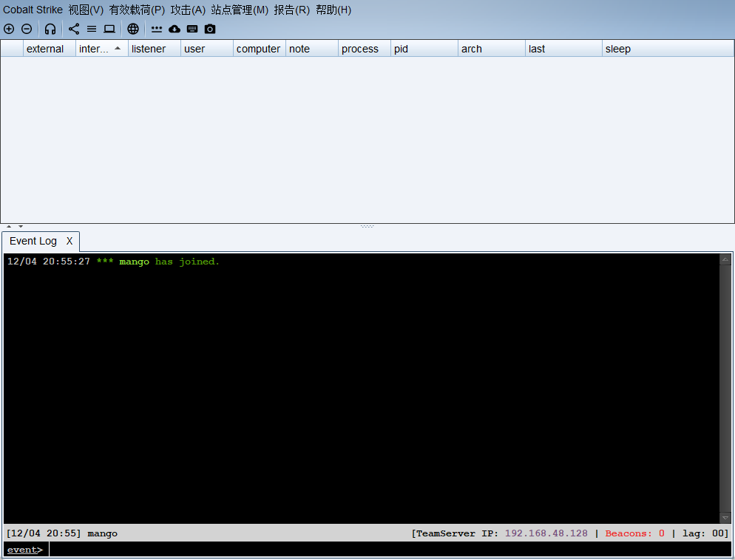Click the Connect to team server plus icon
735x560 pixels.
point(9,29)
